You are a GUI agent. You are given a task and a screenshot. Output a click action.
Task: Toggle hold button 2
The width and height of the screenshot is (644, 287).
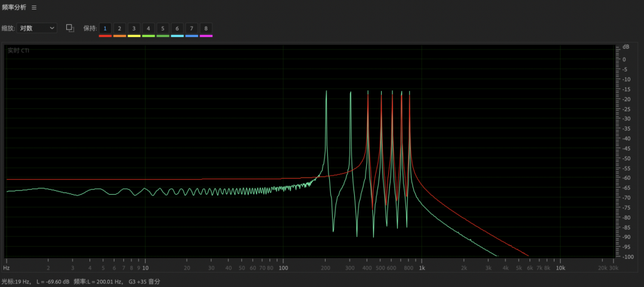pyautogui.click(x=119, y=29)
